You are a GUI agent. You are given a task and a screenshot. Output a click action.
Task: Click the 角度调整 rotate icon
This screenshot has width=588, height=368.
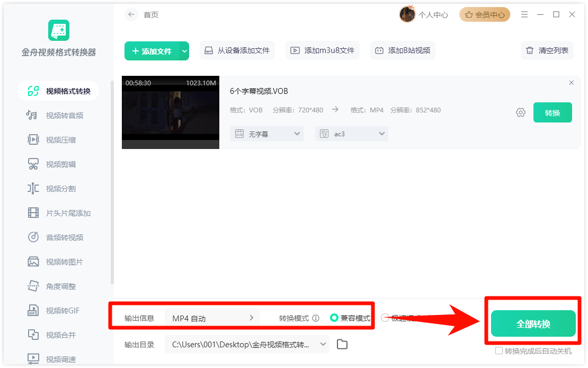[33, 286]
